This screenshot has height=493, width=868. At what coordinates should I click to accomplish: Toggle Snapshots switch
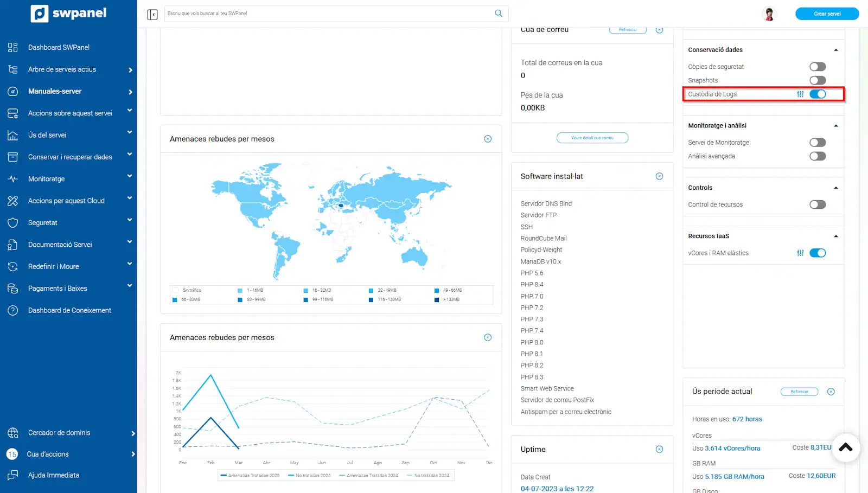coord(818,80)
